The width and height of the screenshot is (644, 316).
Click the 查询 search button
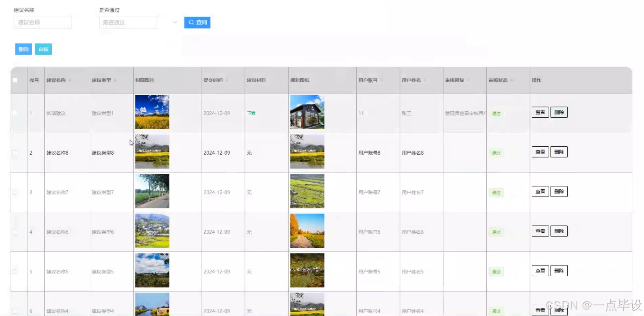pos(197,22)
